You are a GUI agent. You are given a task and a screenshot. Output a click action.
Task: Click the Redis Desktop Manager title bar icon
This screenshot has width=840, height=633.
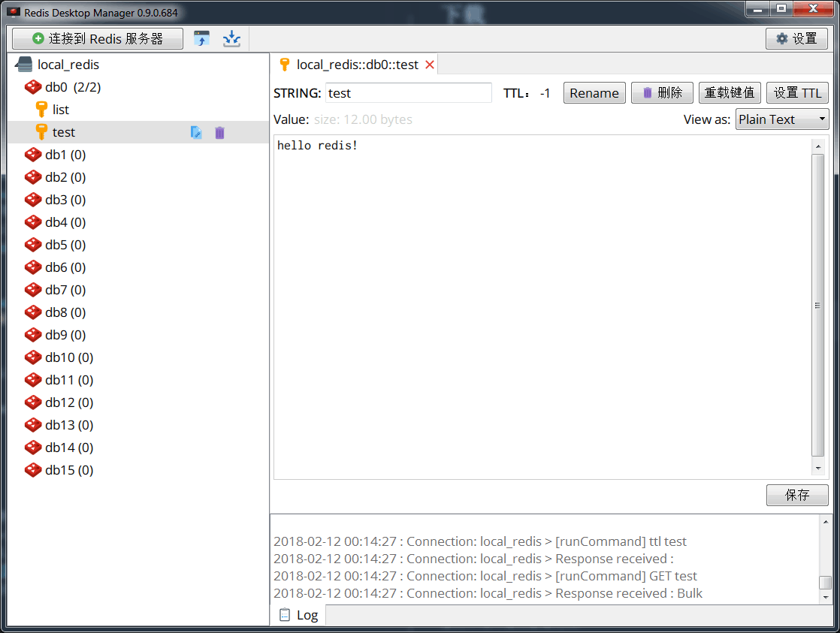[14, 12]
